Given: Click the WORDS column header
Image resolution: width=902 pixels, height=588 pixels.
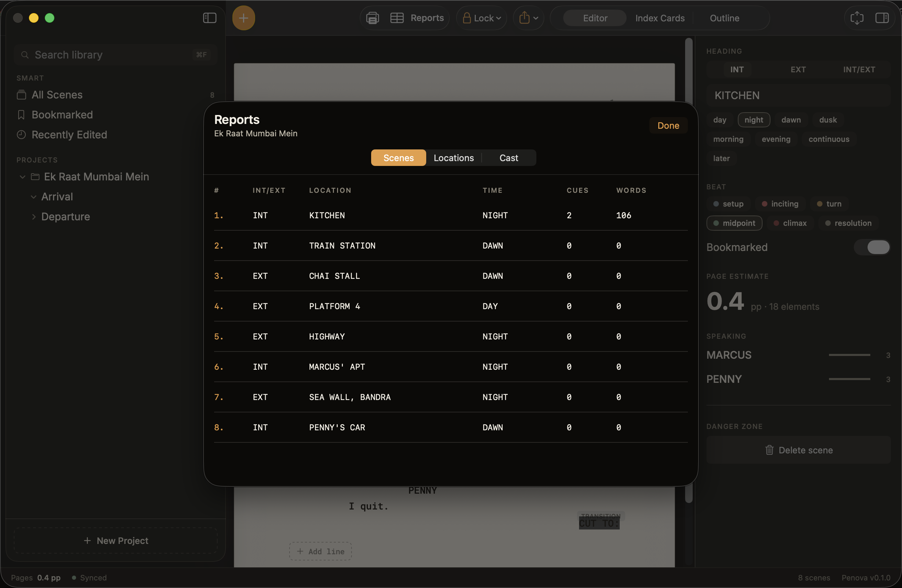Looking at the screenshot, I should point(631,190).
